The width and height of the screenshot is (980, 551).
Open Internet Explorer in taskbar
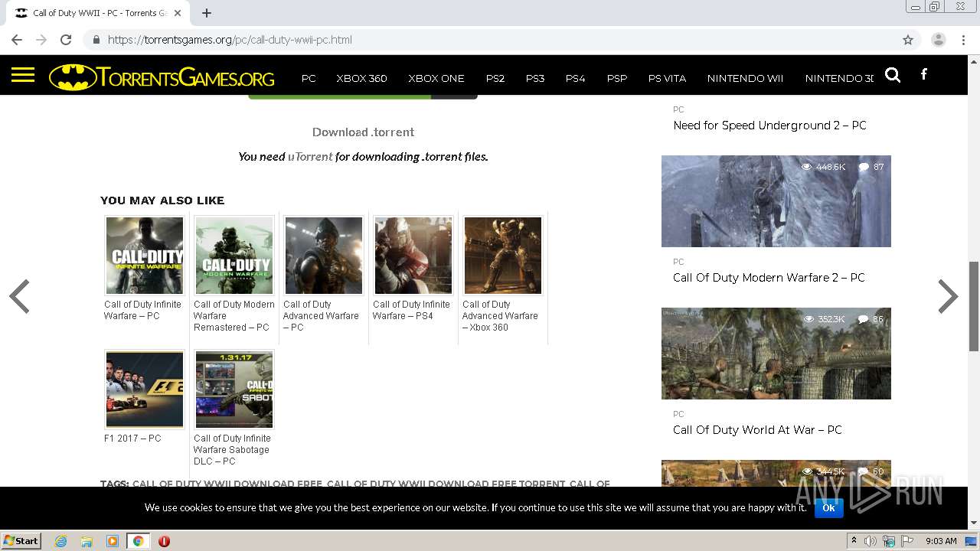click(61, 541)
